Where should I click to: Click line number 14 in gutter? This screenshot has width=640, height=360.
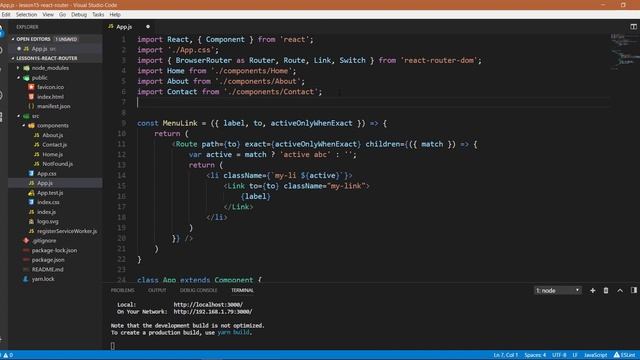coord(122,176)
